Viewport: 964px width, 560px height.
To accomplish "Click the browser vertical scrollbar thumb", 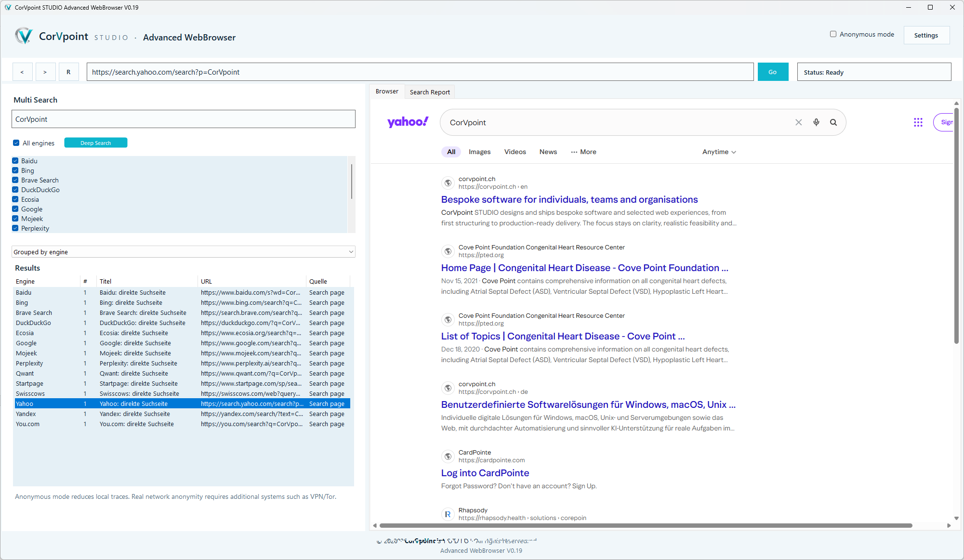I will [956, 225].
